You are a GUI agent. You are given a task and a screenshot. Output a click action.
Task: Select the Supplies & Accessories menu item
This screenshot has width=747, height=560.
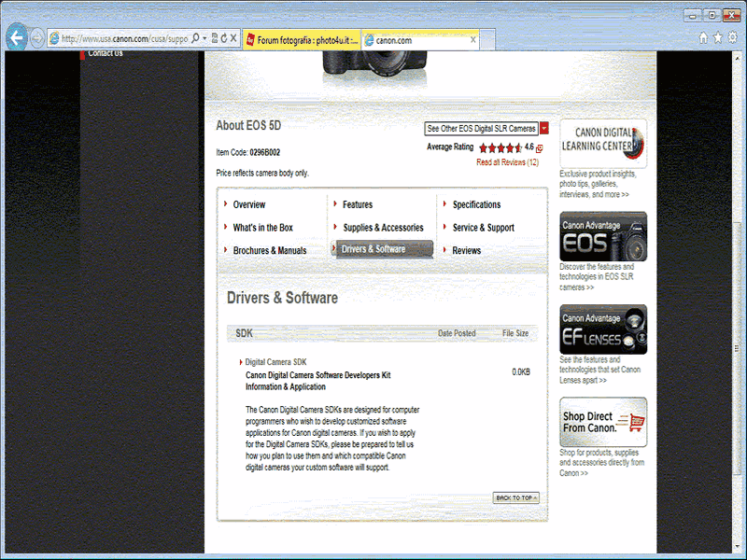click(383, 228)
